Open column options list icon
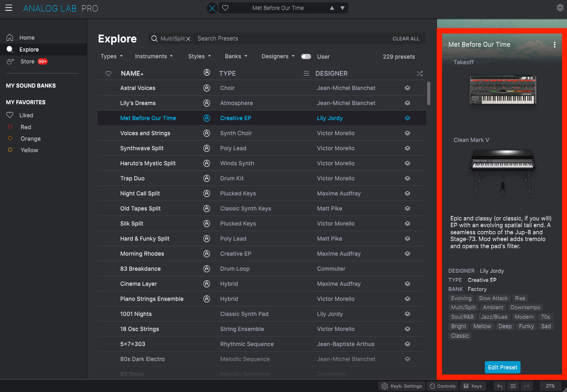 (306, 73)
